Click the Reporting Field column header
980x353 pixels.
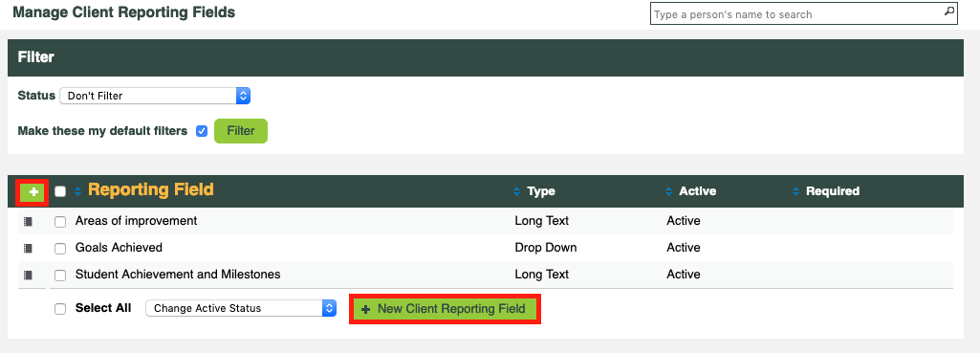coord(151,189)
